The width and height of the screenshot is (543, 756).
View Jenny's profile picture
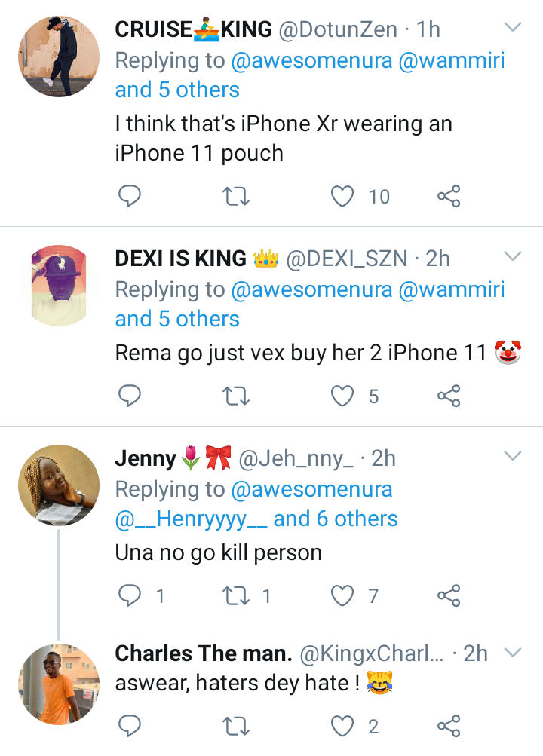point(58,484)
